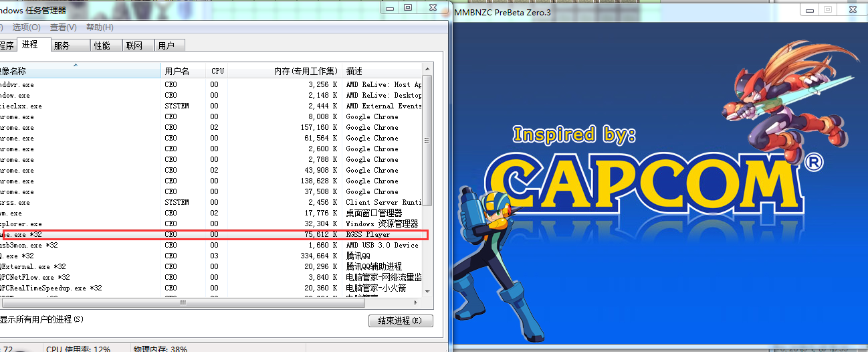Select the Client Server Runtime process row
The image size is (868, 352).
[x=211, y=203]
